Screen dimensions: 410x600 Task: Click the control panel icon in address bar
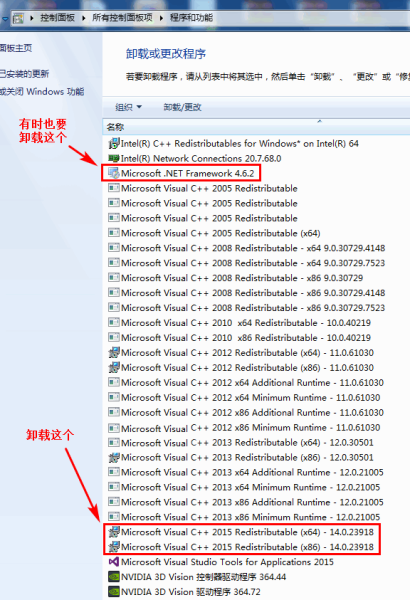(x=18, y=18)
